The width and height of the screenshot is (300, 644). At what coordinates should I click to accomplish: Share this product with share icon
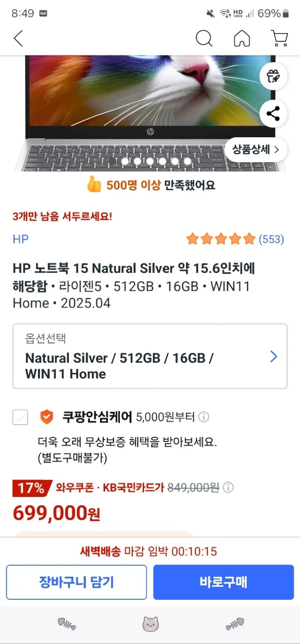[273, 113]
